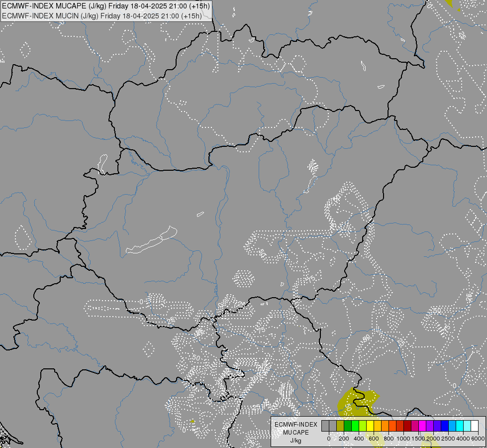Viewport: 487px width, 448px height.
Task: Click the legend's ECMWF-INDEX label
Action: pyautogui.click(x=295, y=425)
